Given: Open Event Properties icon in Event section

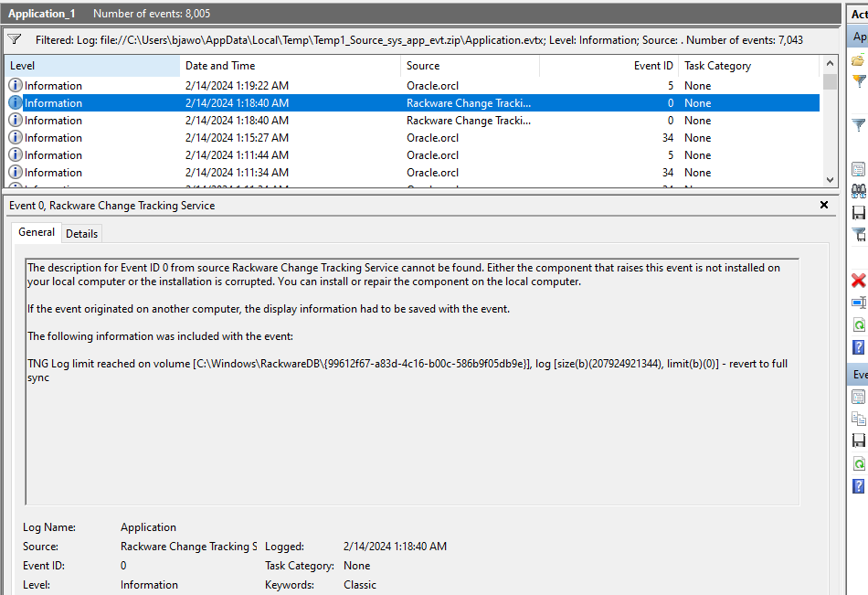Looking at the screenshot, I should (859, 397).
